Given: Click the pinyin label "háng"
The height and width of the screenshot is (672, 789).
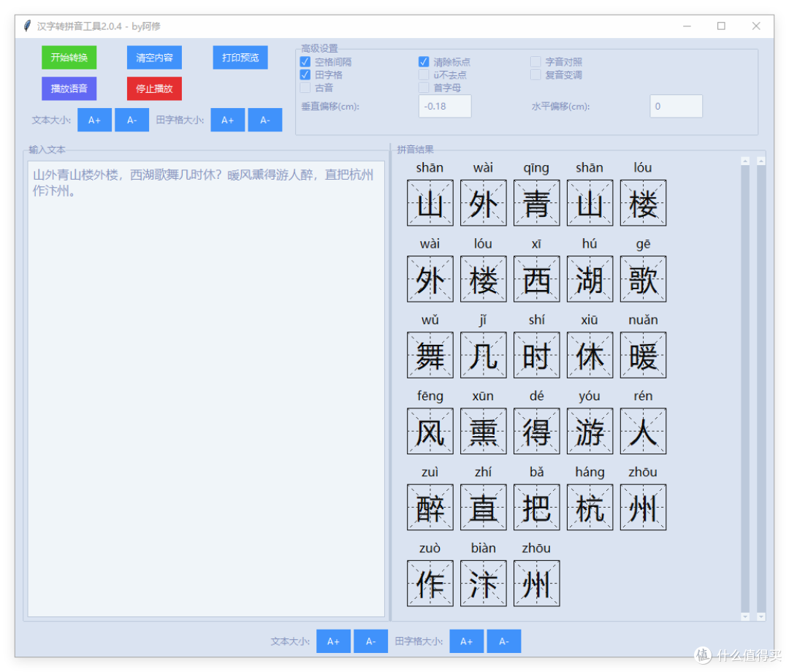Looking at the screenshot, I should click(590, 473).
